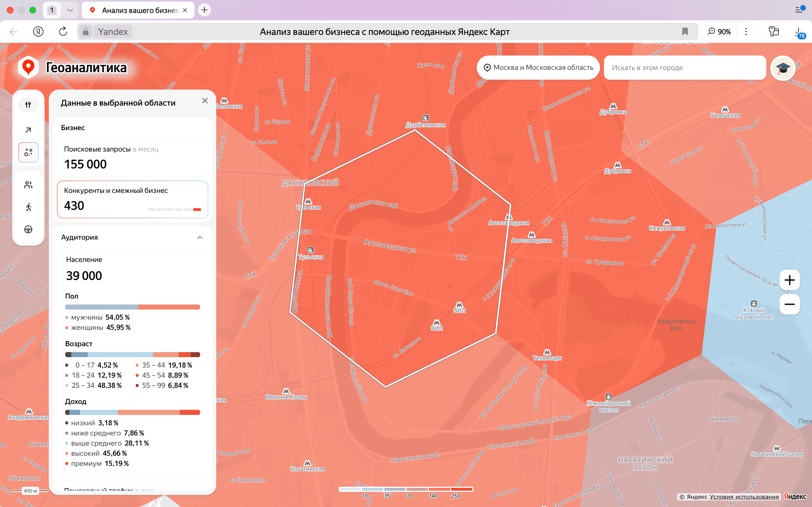The height and width of the screenshot is (507, 812).
Task: Zoom in the map with plus button
Action: (789, 280)
